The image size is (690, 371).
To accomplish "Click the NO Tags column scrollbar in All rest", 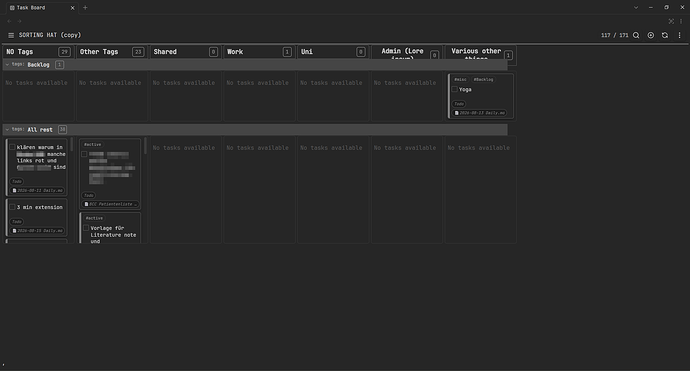I will point(71,144).
